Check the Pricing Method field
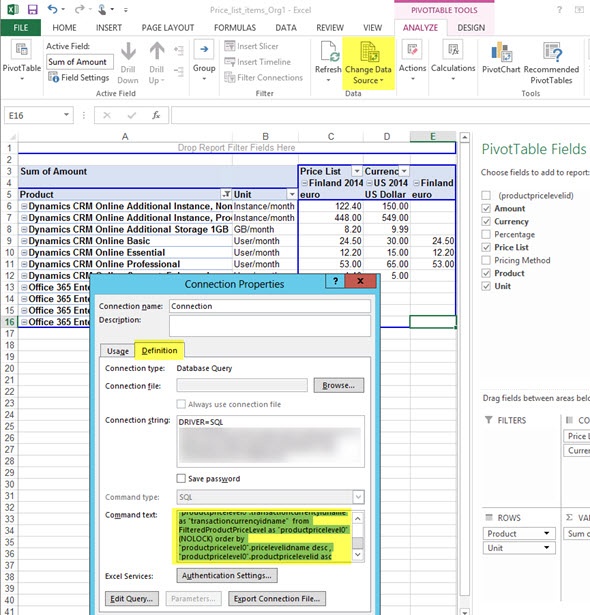The image size is (590, 615). [x=486, y=260]
